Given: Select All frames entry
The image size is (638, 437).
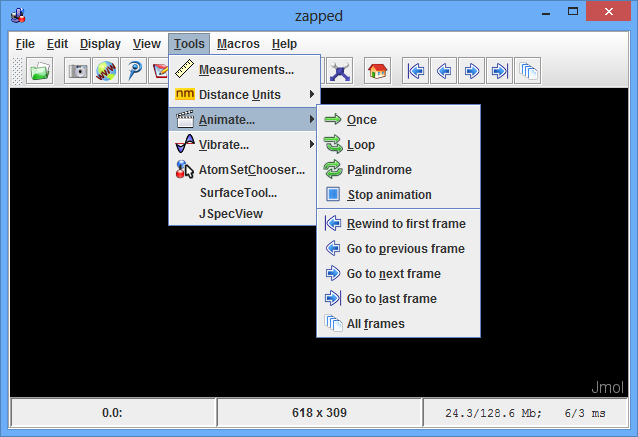Looking at the screenshot, I should pyautogui.click(x=398, y=323).
